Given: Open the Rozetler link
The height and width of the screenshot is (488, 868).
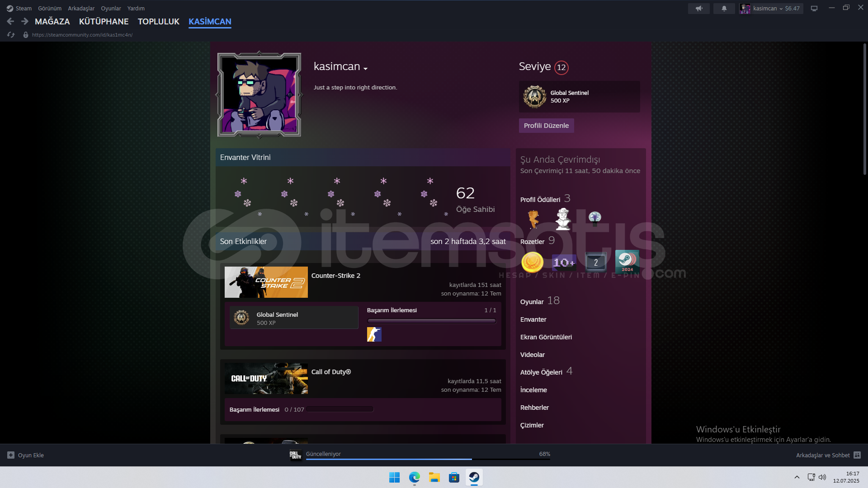Looking at the screenshot, I should 533,242.
